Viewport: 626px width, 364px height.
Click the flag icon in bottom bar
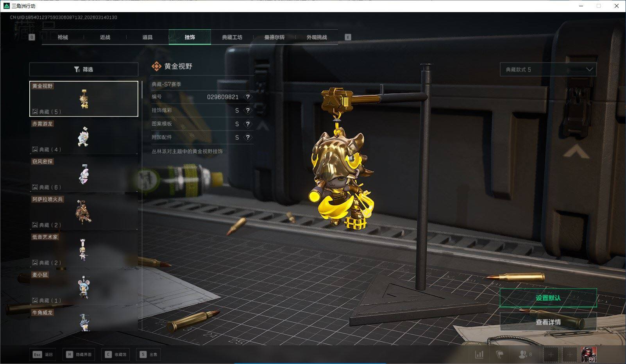[x=500, y=355]
